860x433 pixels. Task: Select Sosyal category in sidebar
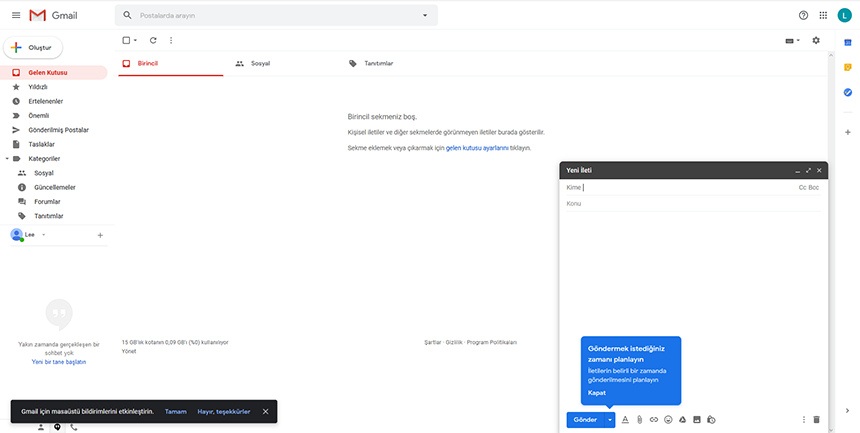coord(54,173)
